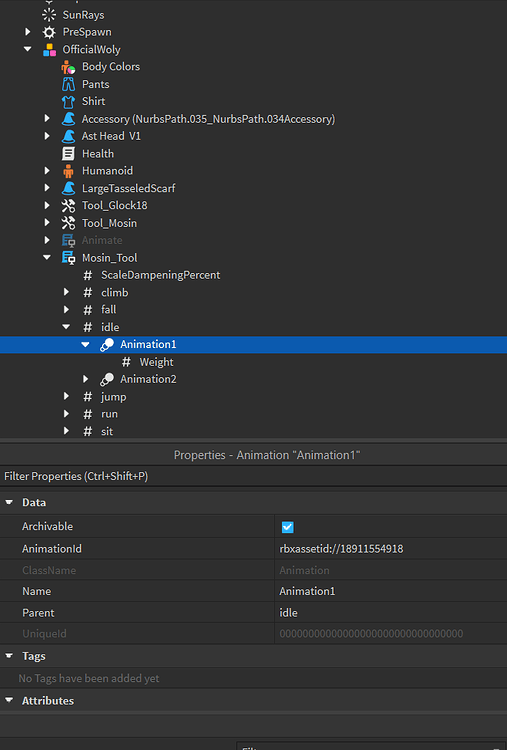The height and width of the screenshot is (750, 507).
Task: Expand the jump folder node
Action: [66, 396]
